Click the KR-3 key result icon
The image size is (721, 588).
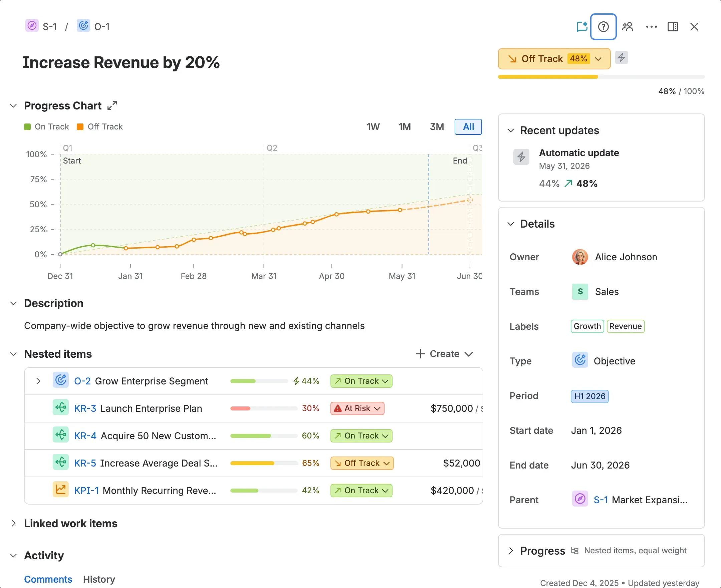click(x=61, y=407)
